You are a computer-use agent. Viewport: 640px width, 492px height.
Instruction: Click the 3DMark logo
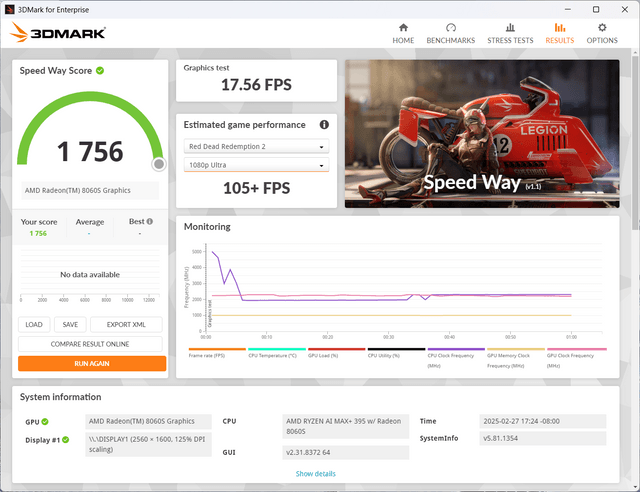tap(58, 32)
